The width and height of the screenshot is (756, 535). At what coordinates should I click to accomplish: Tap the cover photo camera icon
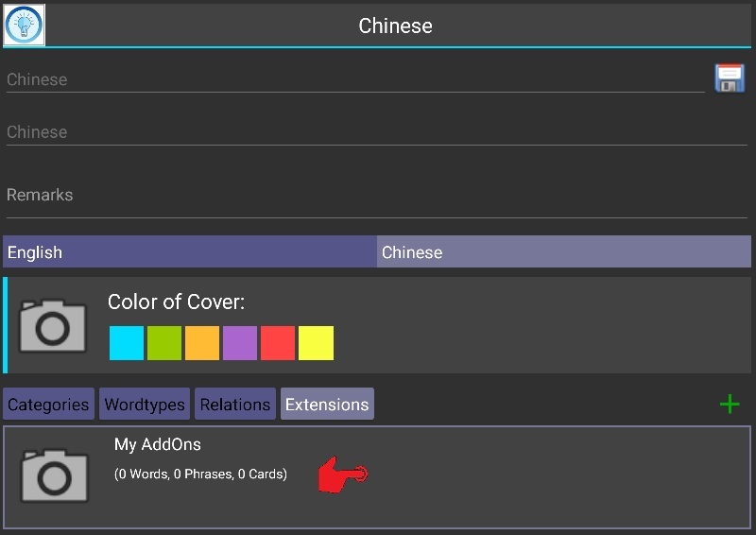click(53, 326)
